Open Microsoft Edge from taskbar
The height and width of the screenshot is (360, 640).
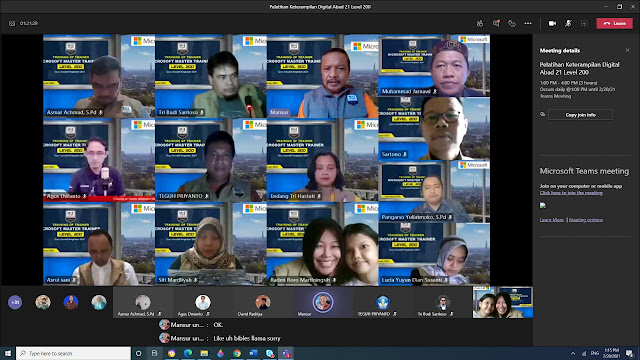coord(188,353)
